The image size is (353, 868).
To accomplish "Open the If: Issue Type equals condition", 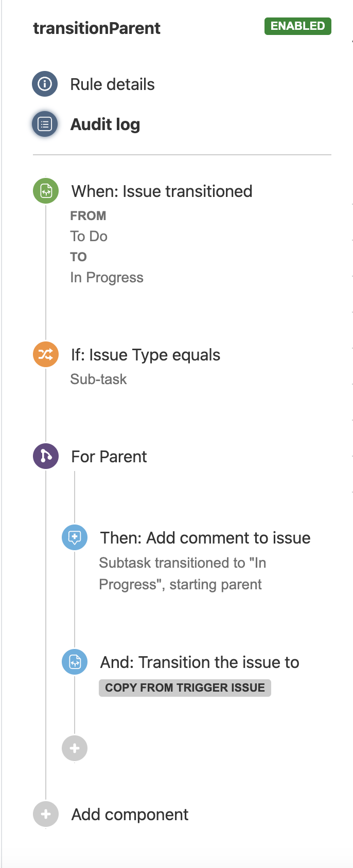I will [146, 355].
